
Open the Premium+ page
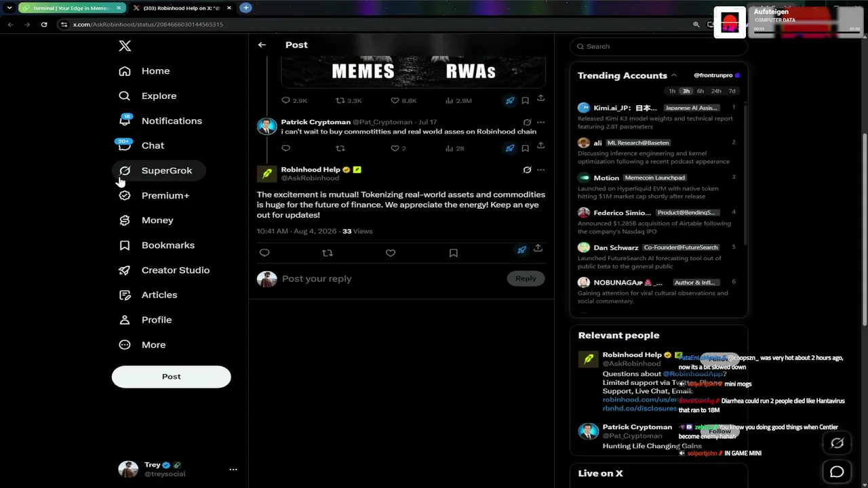tap(154, 196)
